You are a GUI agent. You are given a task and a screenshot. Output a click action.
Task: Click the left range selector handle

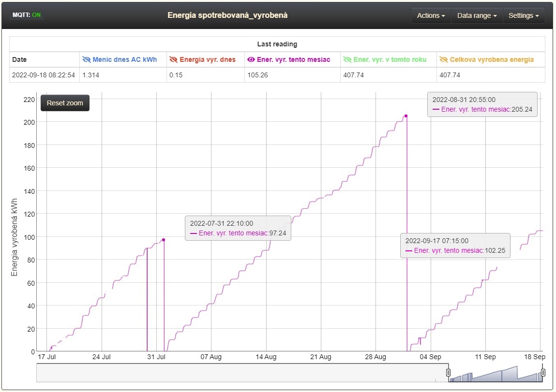pos(448,373)
